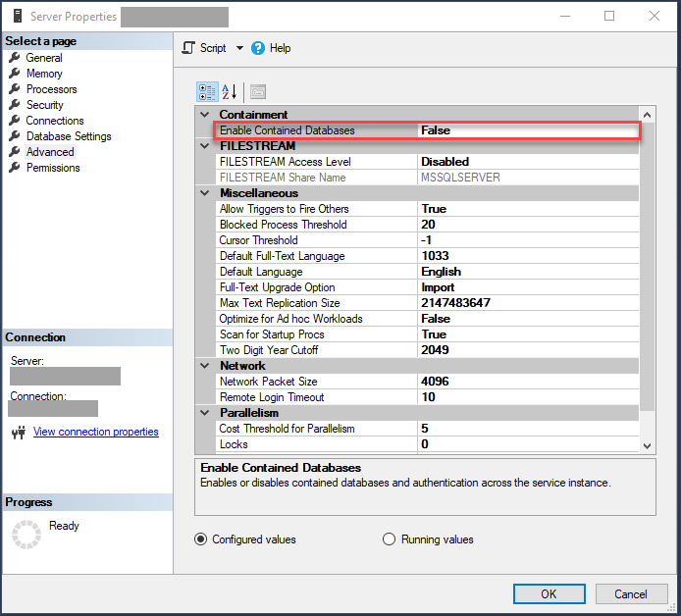Screen dimensions: 681x616
Task: Click the Script toolbar icon
Action: (x=188, y=48)
